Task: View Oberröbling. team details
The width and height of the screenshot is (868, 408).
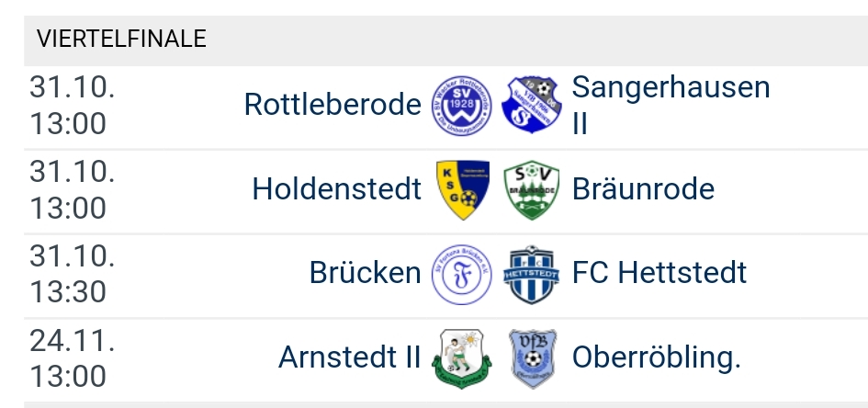Action: [657, 358]
